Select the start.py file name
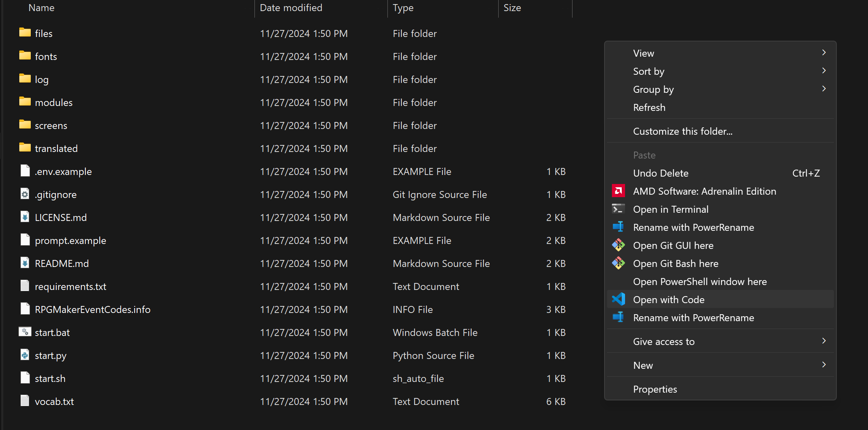This screenshot has height=430, width=868. [50, 356]
